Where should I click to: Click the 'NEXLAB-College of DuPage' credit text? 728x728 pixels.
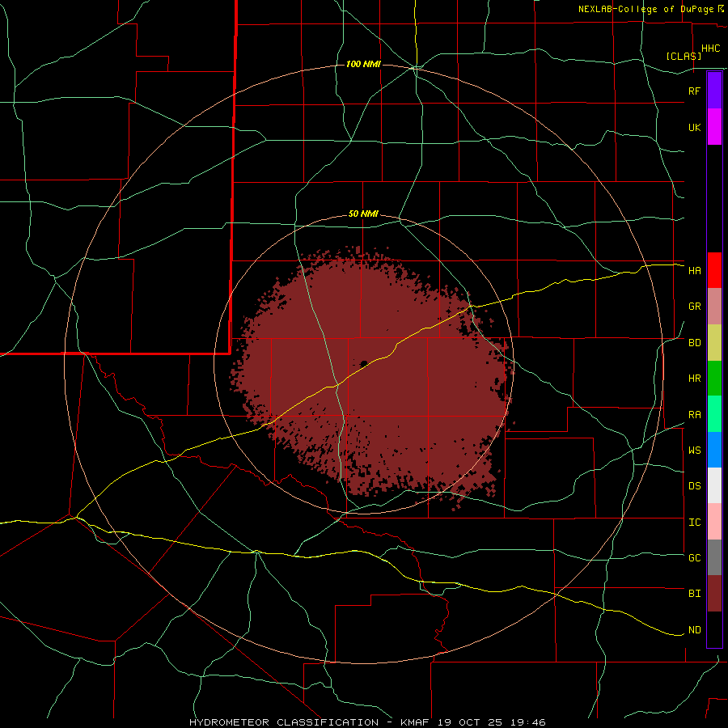645,9
